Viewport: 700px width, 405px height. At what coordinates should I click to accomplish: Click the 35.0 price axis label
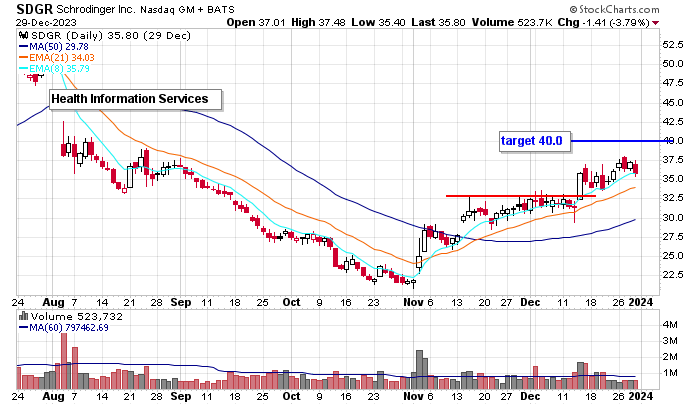(x=673, y=179)
